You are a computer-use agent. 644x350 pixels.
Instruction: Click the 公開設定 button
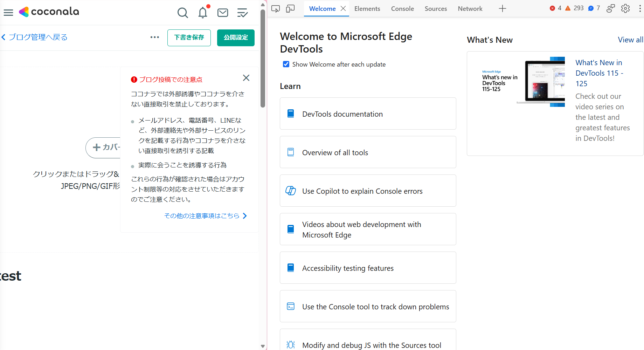pyautogui.click(x=236, y=37)
